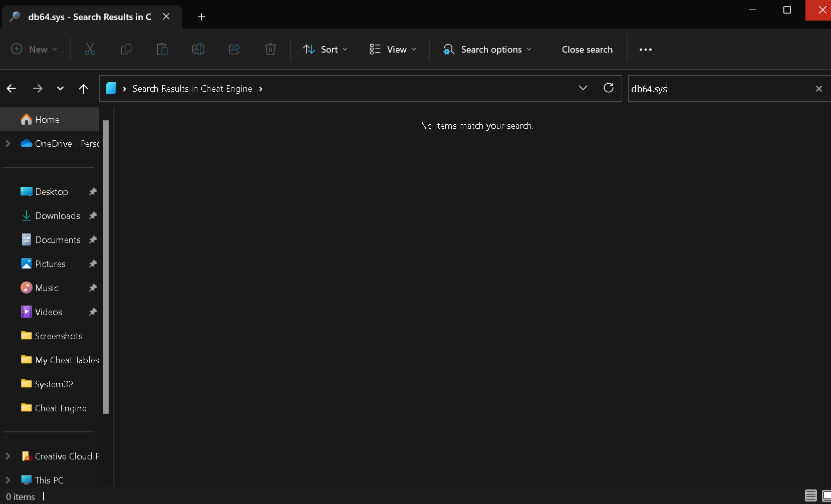Paste from clipboard via toolbar icon
The width and height of the screenshot is (831, 504).
coord(162,49)
